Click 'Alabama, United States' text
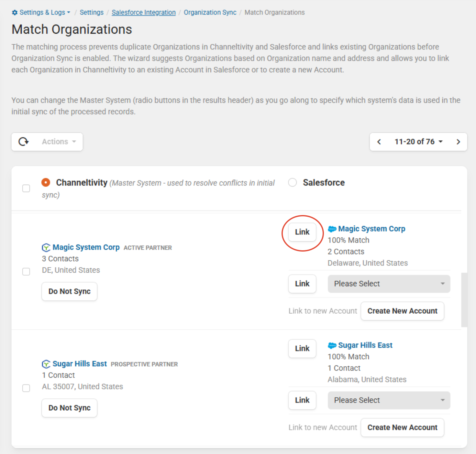The image size is (476, 454). point(367,379)
